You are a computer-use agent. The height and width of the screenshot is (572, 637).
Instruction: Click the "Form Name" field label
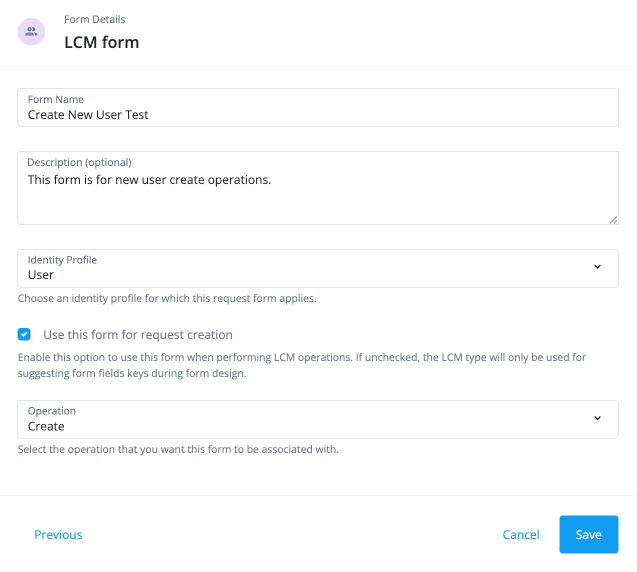[56, 100]
